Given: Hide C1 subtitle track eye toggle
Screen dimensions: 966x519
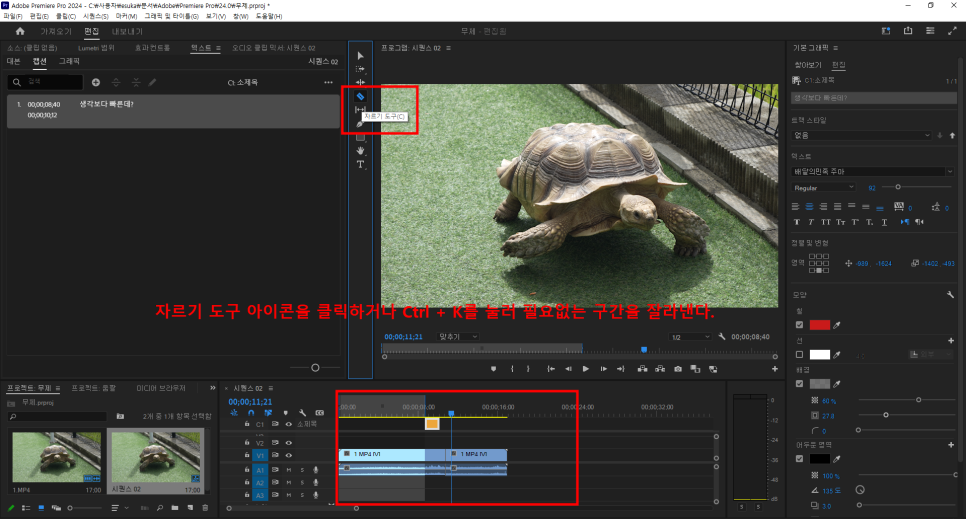Looking at the screenshot, I should pyautogui.click(x=288, y=424).
